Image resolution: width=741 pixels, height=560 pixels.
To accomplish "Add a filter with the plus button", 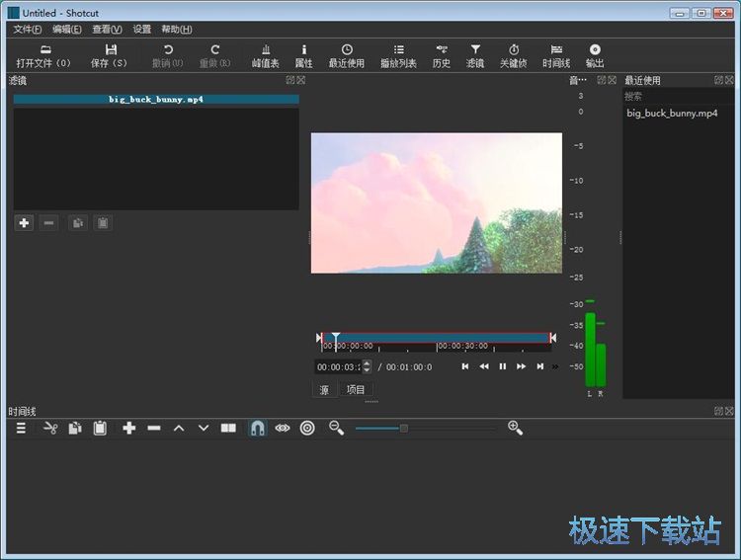I will 24,223.
